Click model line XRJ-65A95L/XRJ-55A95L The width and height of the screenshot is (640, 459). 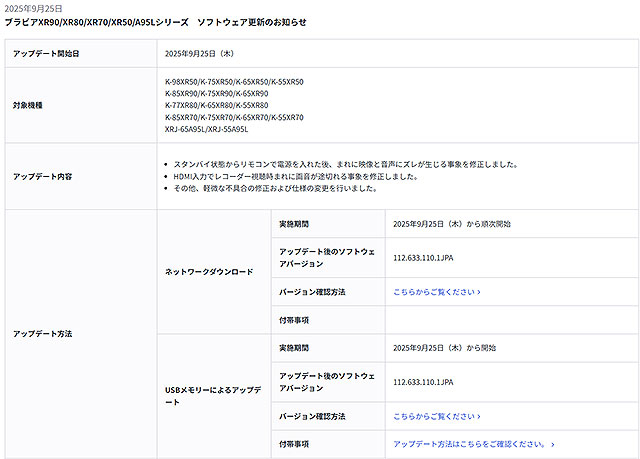coord(207,129)
